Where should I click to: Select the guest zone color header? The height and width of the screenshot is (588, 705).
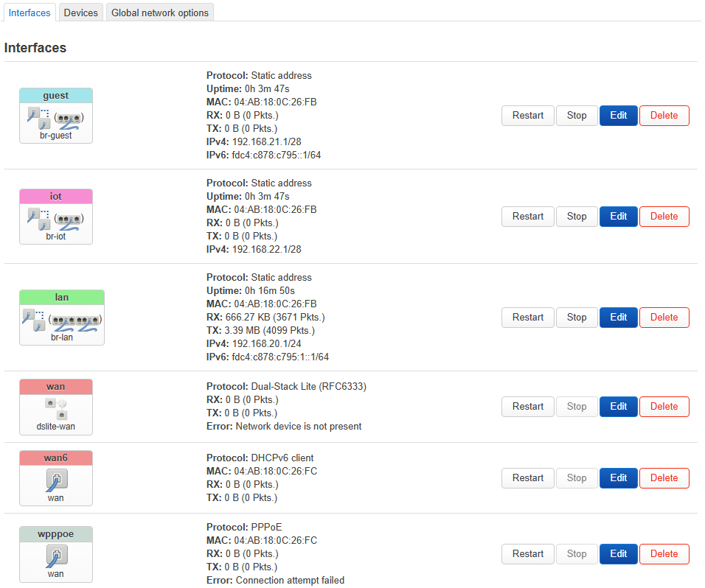click(56, 96)
